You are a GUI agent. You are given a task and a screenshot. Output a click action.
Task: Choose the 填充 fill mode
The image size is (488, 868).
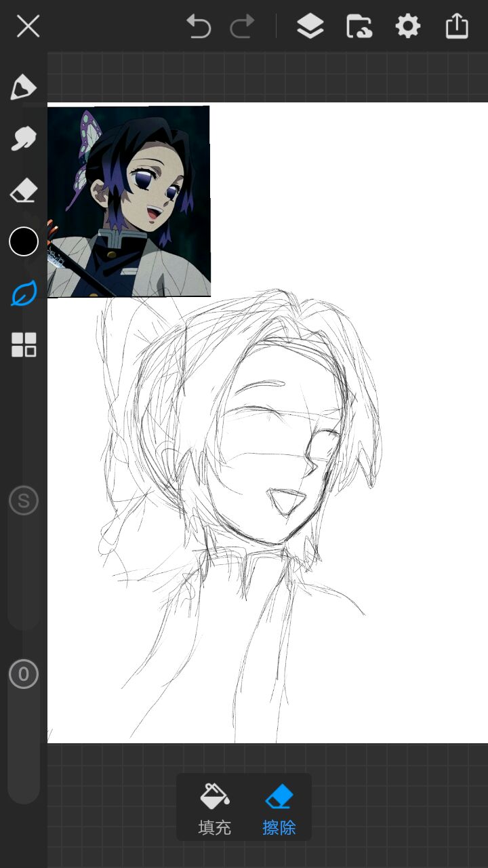point(214,808)
